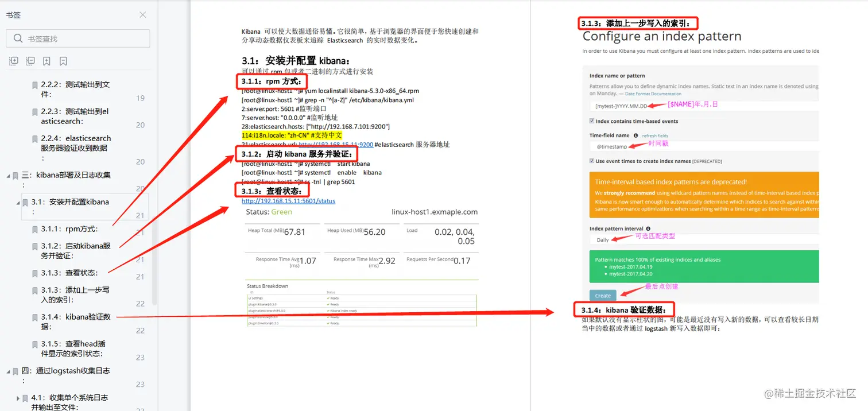Viewport: 868px width, 411px height.
Task: Select bookmark 3.1.3：添加上一步写入的索引
Action: pyautogui.click(x=75, y=294)
